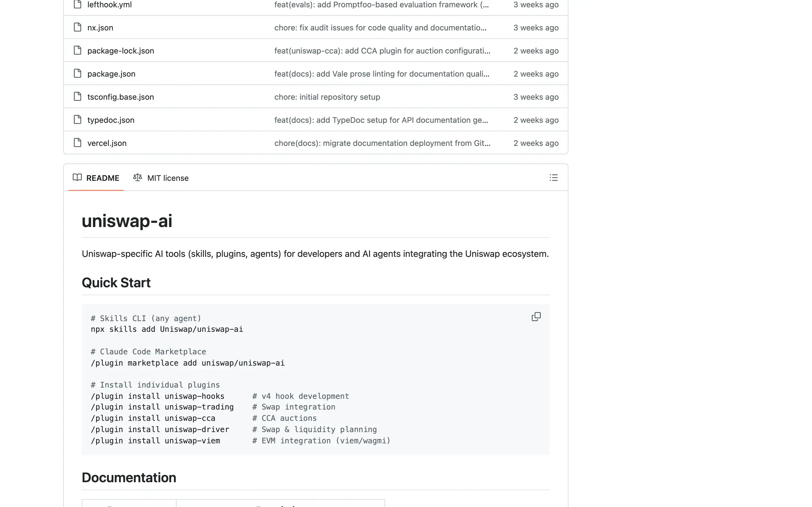Open the package-lock.json file
812x507 pixels.
click(x=120, y=51)
